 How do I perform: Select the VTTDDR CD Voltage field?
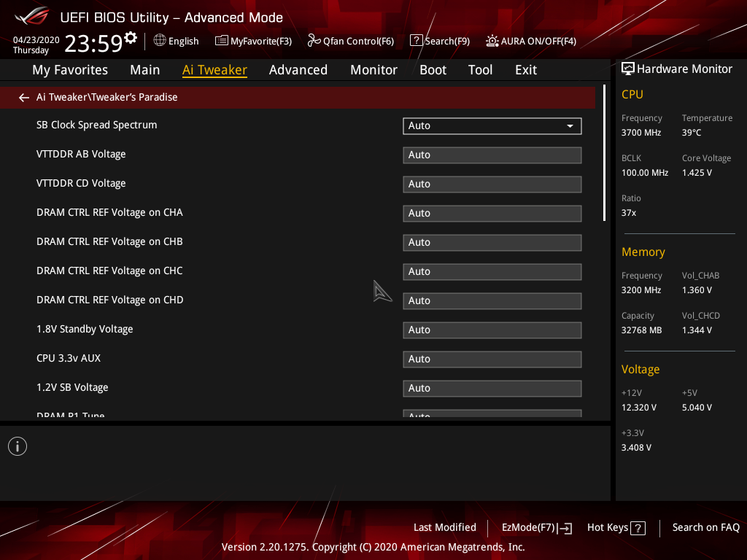pyautogui.click(x=492, y=184)
